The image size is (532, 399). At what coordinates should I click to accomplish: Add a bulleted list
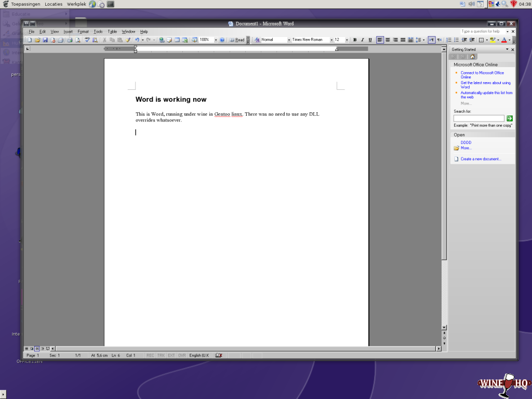tap(456, 40)
